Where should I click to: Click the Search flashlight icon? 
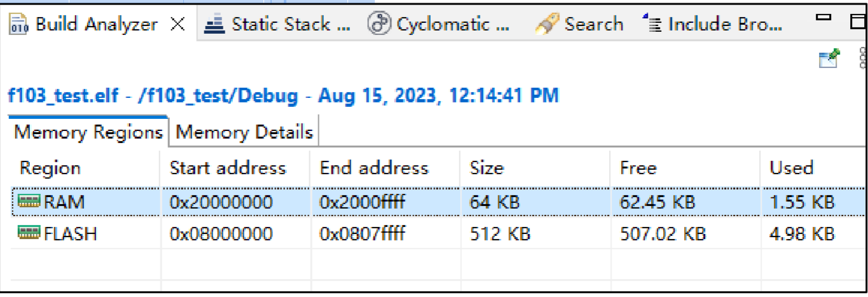[x=547, y=25]
